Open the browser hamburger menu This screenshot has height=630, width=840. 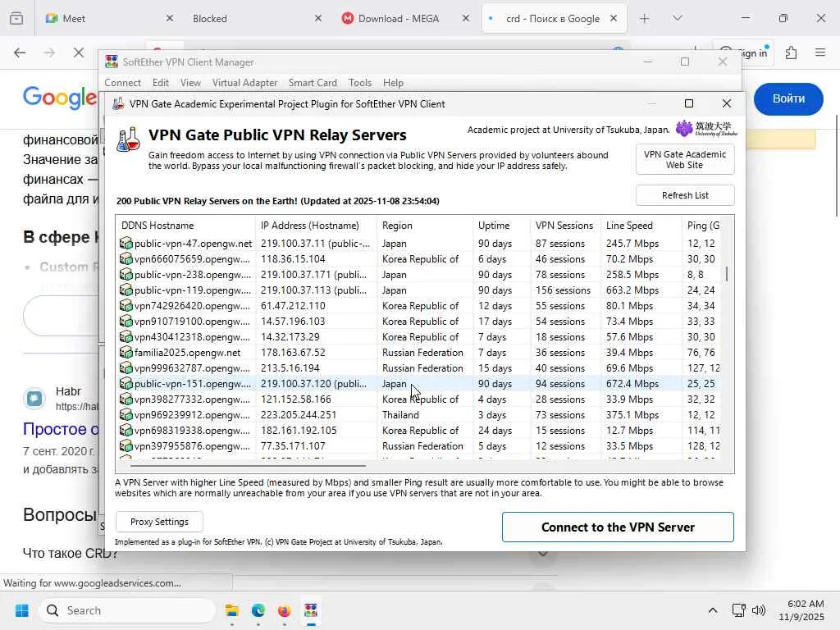pyautogui.click(x=820, y=52)
